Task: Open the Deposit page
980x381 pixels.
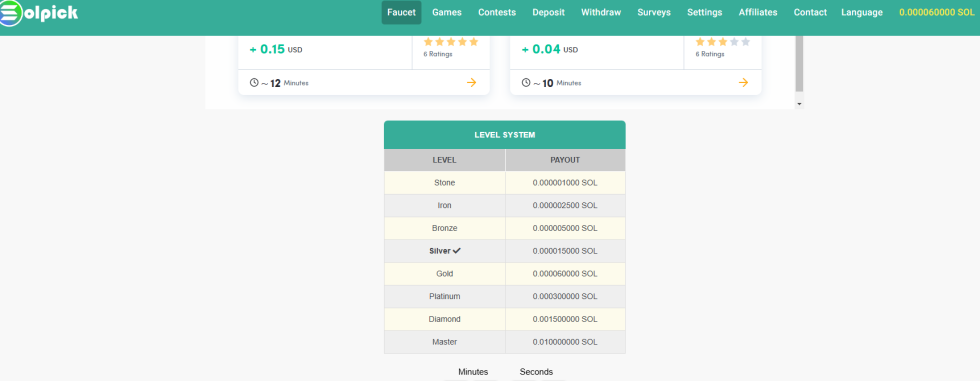Action: [x=548, y=12]
